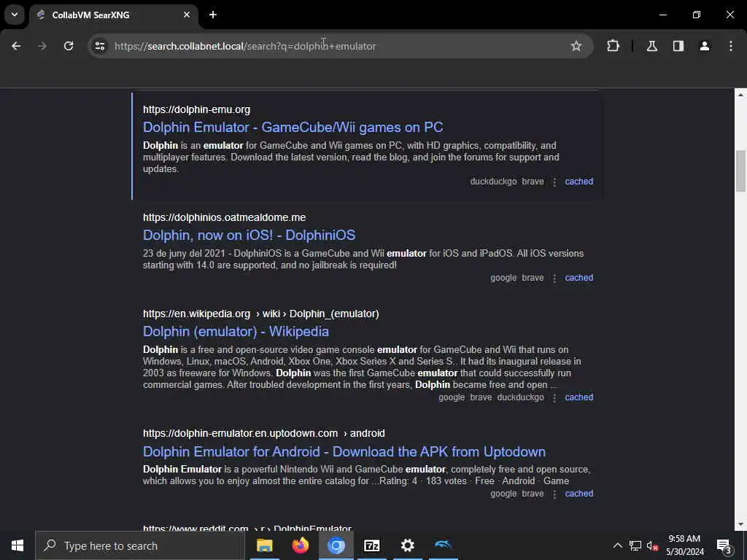Screen dimensions: 747x560
Task: Open Settings gear on the taskbar
Action: pyautogui.click(x=407, y=545)
